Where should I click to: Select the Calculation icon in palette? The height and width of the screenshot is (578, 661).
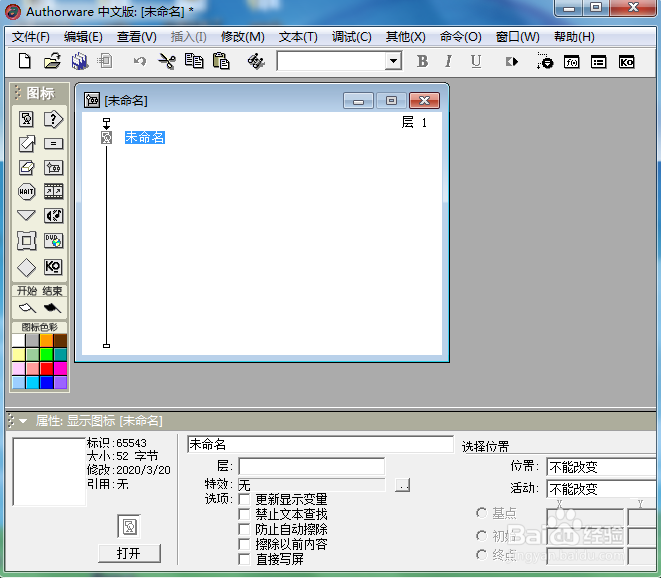(x=53, y=144)
